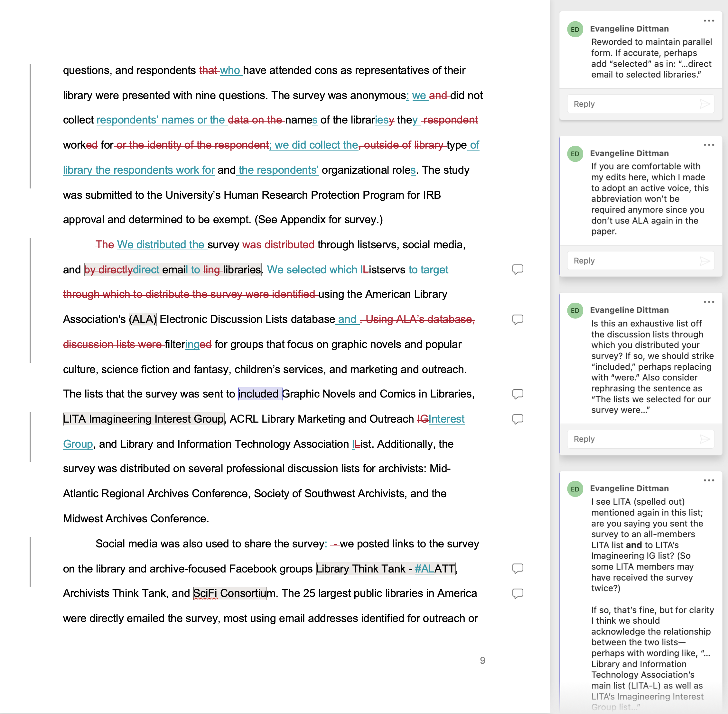728x714 pixels.
Task: Open options menu on LITA comment
Action: [x=708, y=481]
